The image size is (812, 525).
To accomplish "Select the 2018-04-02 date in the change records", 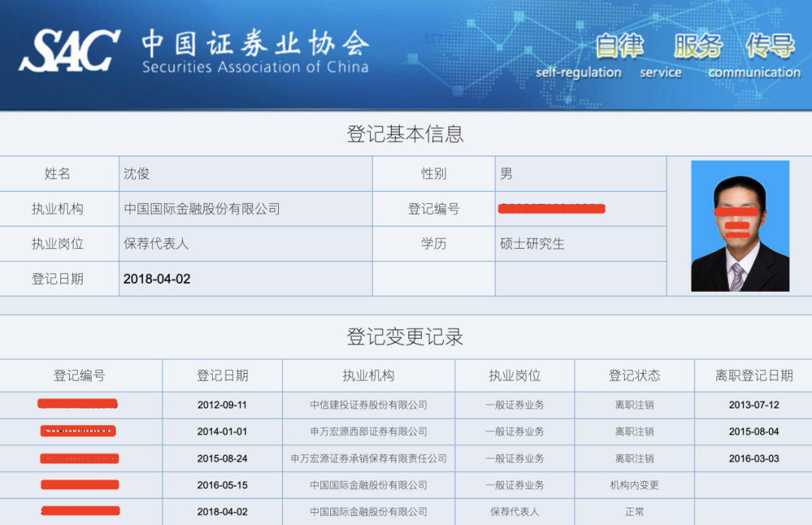I will (222, 511).
